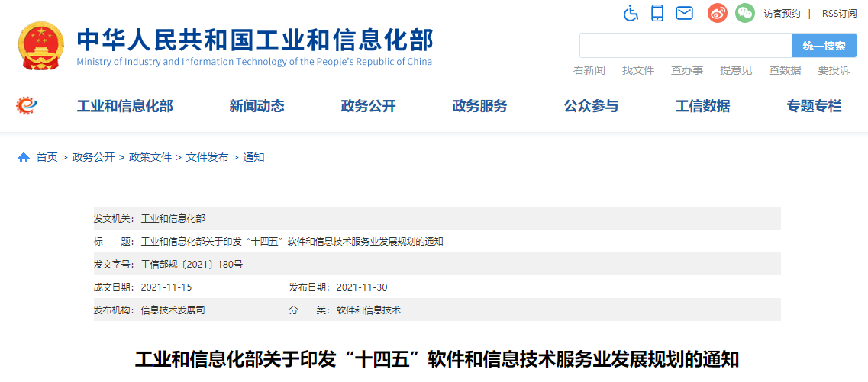Click the home icon in breadcrumb

[23, 158]
